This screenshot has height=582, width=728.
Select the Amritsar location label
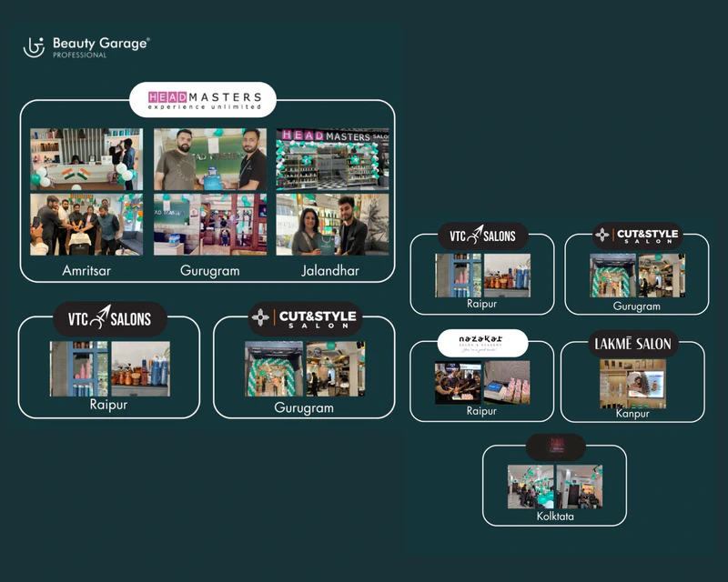click(86, 270)
